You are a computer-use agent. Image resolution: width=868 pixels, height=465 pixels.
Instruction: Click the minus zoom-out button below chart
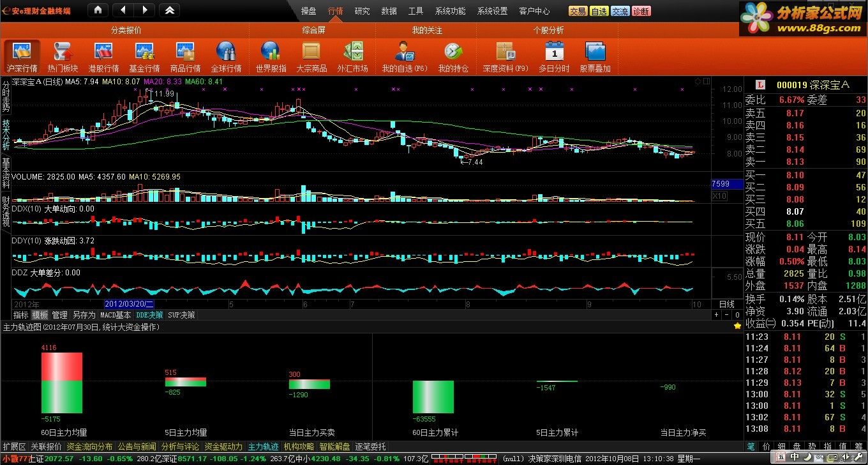click(726, 315)
